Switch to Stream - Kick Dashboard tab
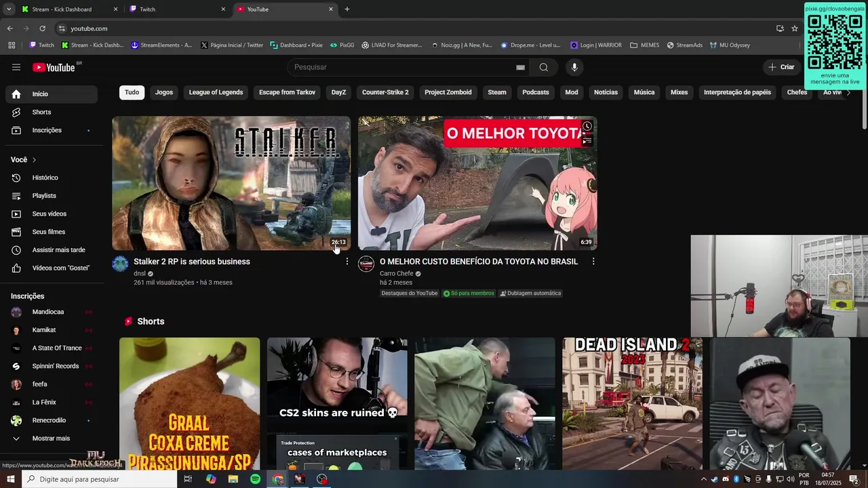 69,9
